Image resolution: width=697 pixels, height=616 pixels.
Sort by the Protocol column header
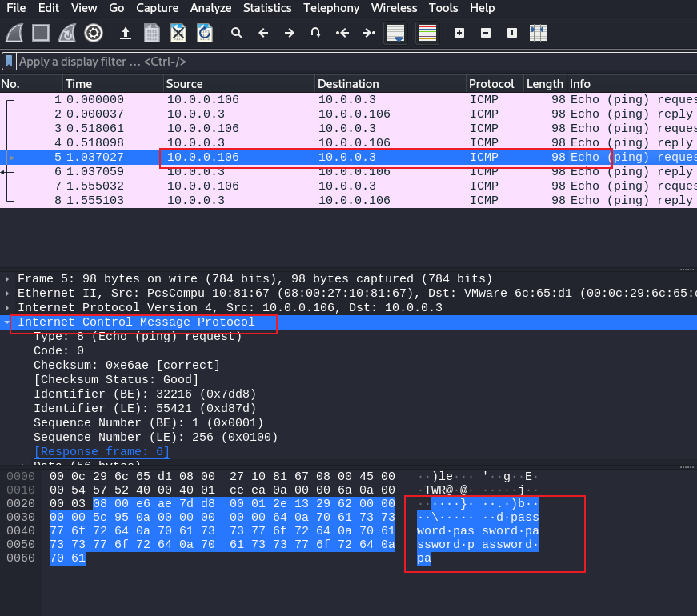pos(495,84)
